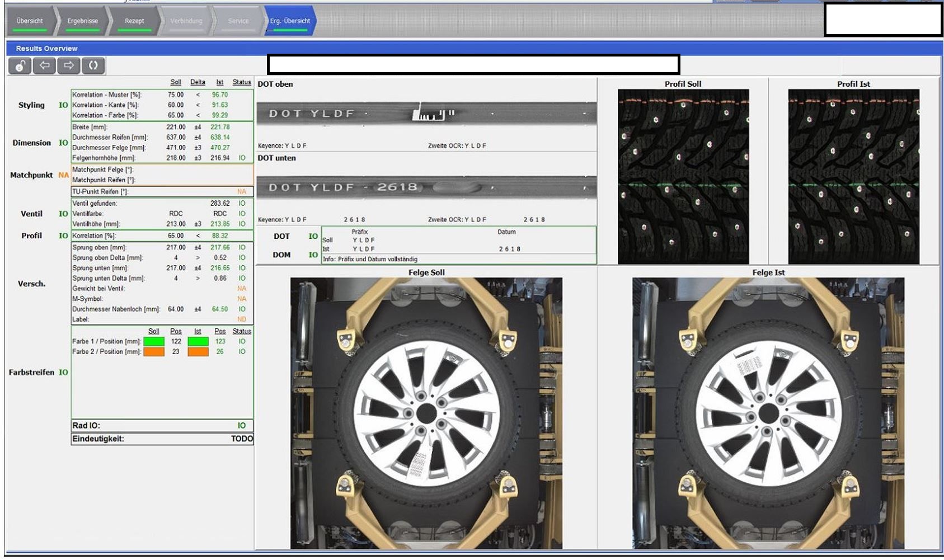Switch to the Rezept tab
Screen dimensions: 944x560
pyautogui.click(x=134, y=21)
